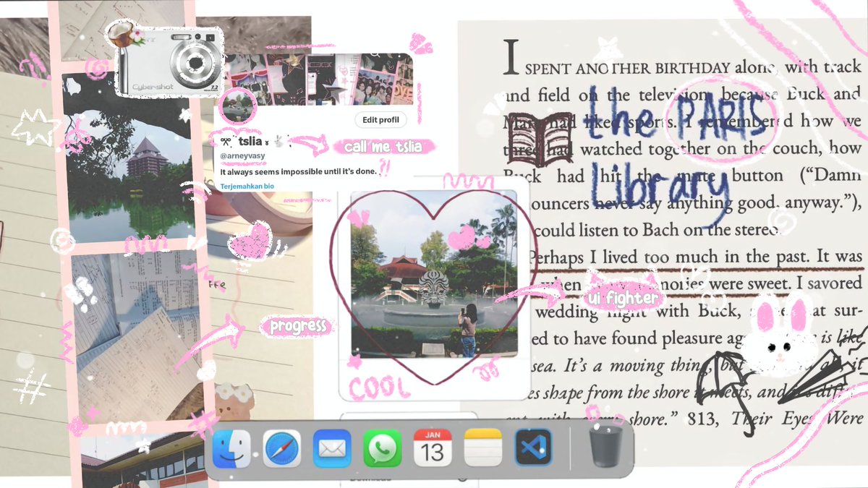Open the round profile avatar picture

[237, 108]
